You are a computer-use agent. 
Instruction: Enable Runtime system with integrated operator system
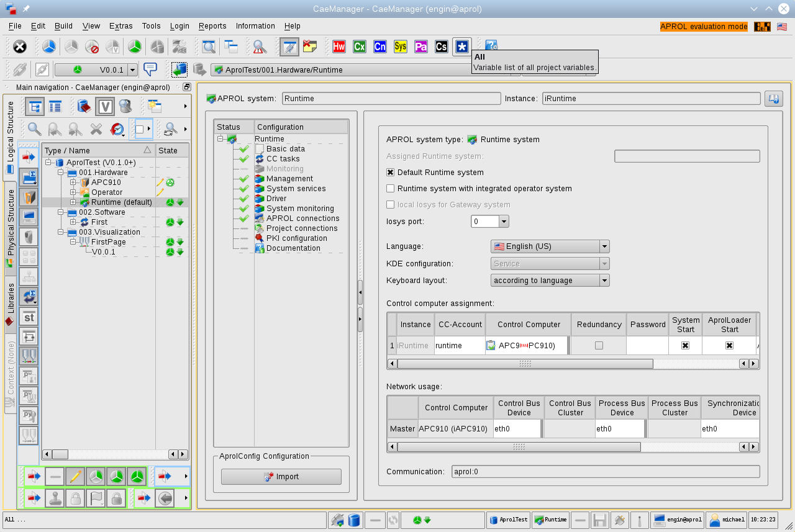click(x=390, y=189)
